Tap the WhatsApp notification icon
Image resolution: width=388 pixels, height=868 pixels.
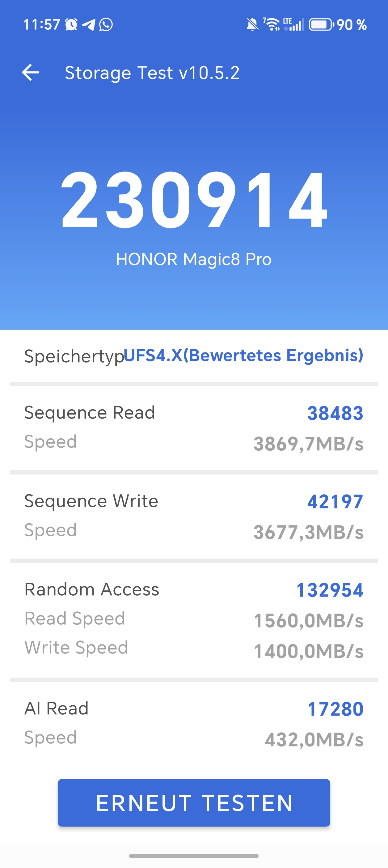tap(106, 25)
